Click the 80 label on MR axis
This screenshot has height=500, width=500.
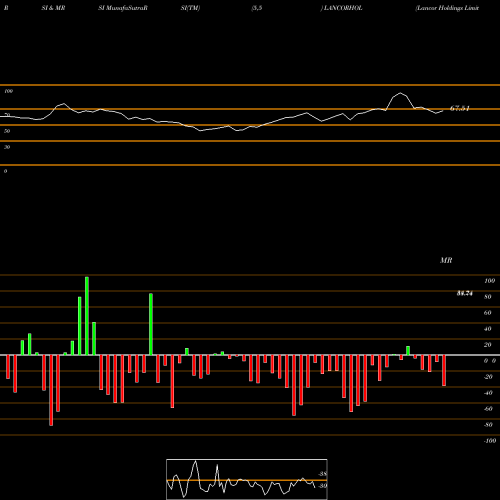(488, 297)
